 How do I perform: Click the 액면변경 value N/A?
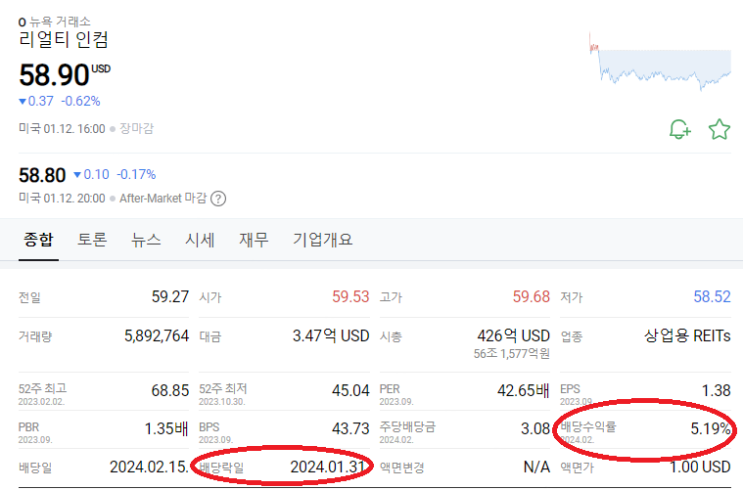pos(536,467)
